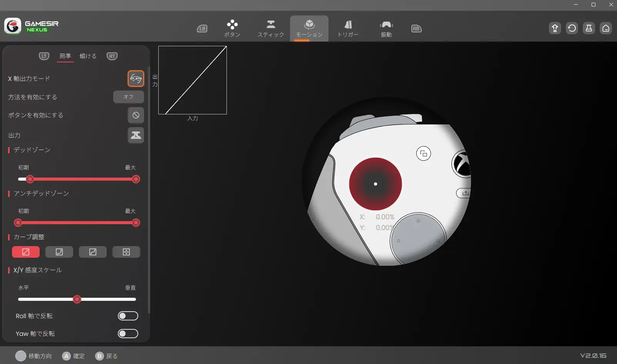Select the 傾ける sub-tab
The height and width of the screenshot is (364, 617).
pyautogui.click(x=88, y=56)
